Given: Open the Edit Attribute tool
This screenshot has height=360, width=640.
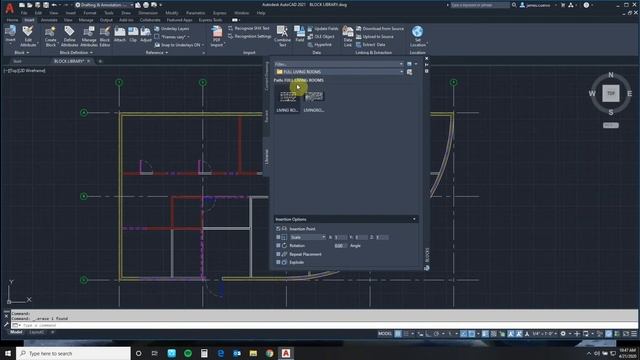Looking at the screenshot, I should coord(28,36).
